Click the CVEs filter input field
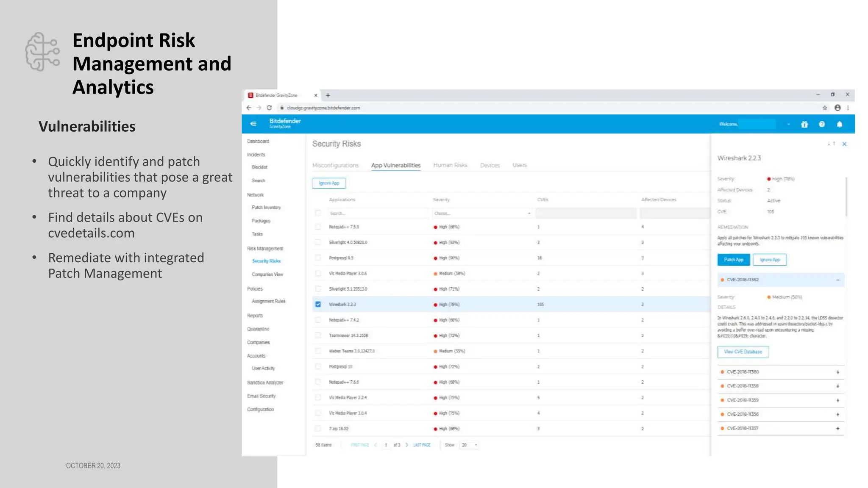Viewport: 868px width, 488px height. [x=586, y=213]
